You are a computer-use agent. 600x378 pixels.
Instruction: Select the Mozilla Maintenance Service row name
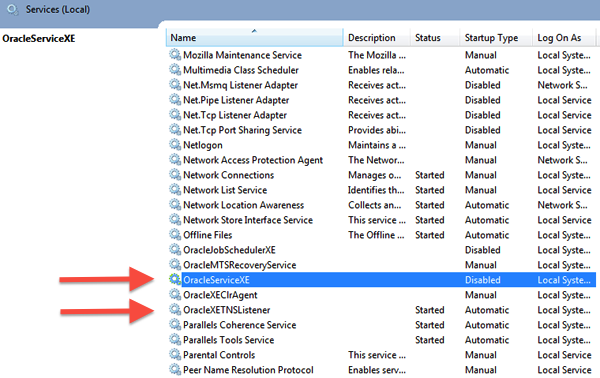(x=242, y=55)
